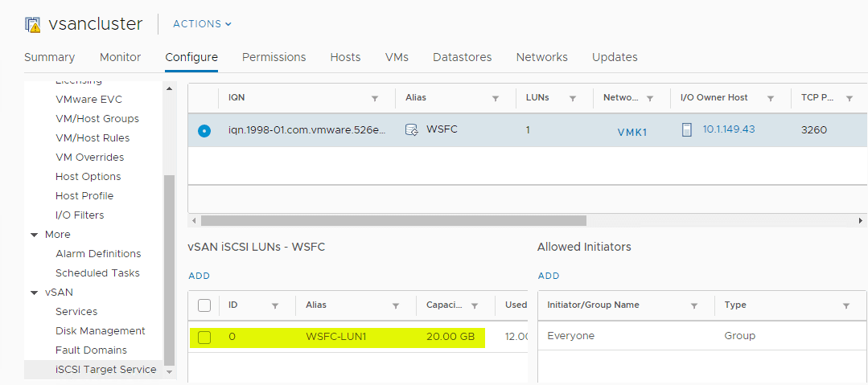
Task: Open the Datastores tab
Action: [462, 57]
